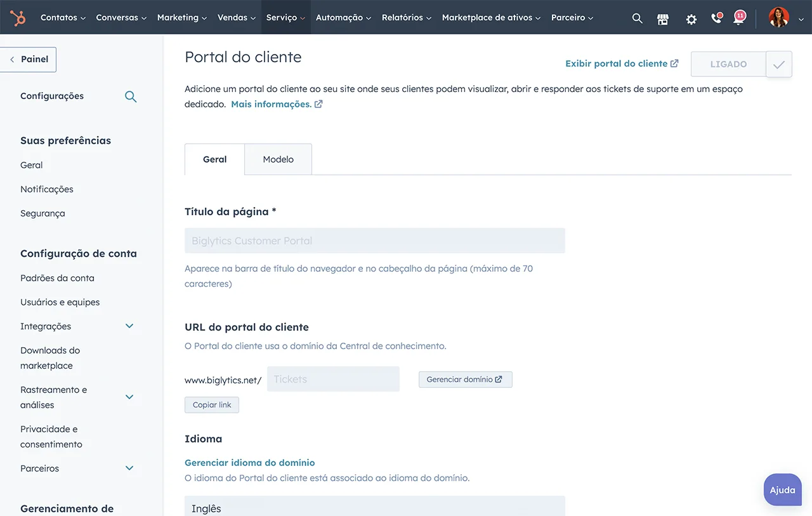Screen dimensions: 812x516
Task: Switch to the Modelo tab
Action: 278,159
